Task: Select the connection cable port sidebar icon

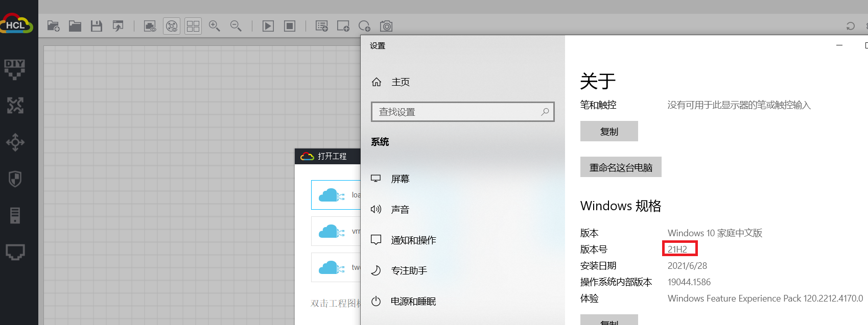Action: (15, 252)
